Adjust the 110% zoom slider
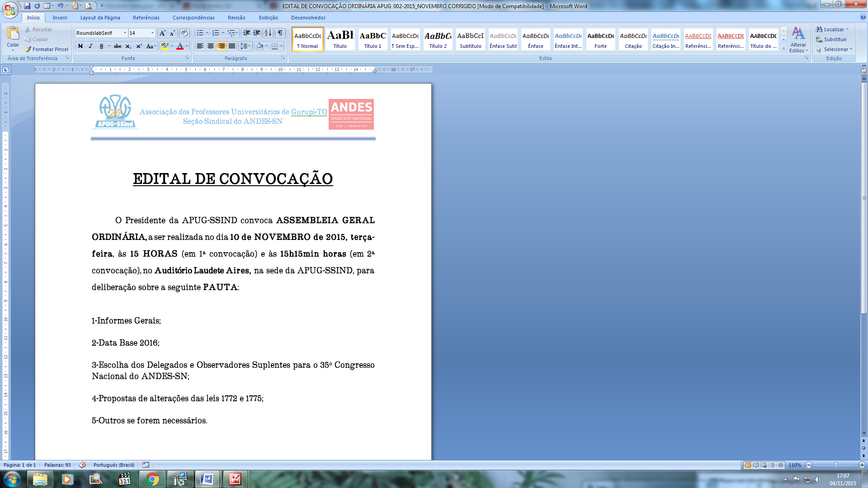868x488 pixels. coord(835,465)
